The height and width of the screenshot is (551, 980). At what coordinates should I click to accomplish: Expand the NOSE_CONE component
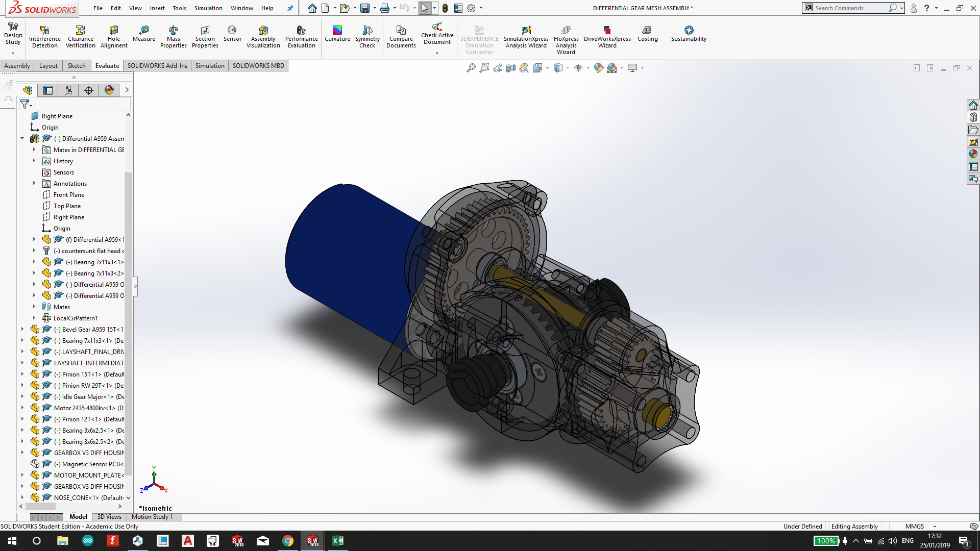(22, 498)
